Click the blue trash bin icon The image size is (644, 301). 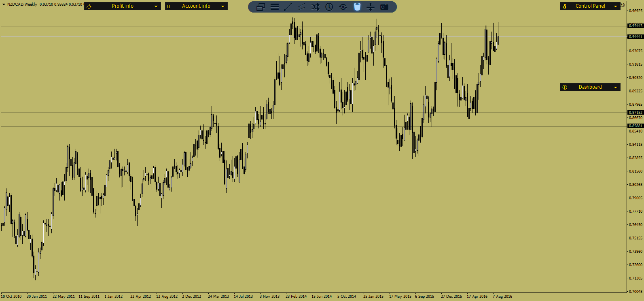[x=357, y=6]
